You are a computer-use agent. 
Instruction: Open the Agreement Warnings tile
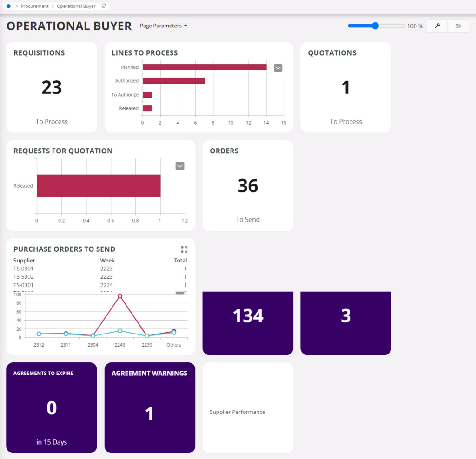point(149,407)
